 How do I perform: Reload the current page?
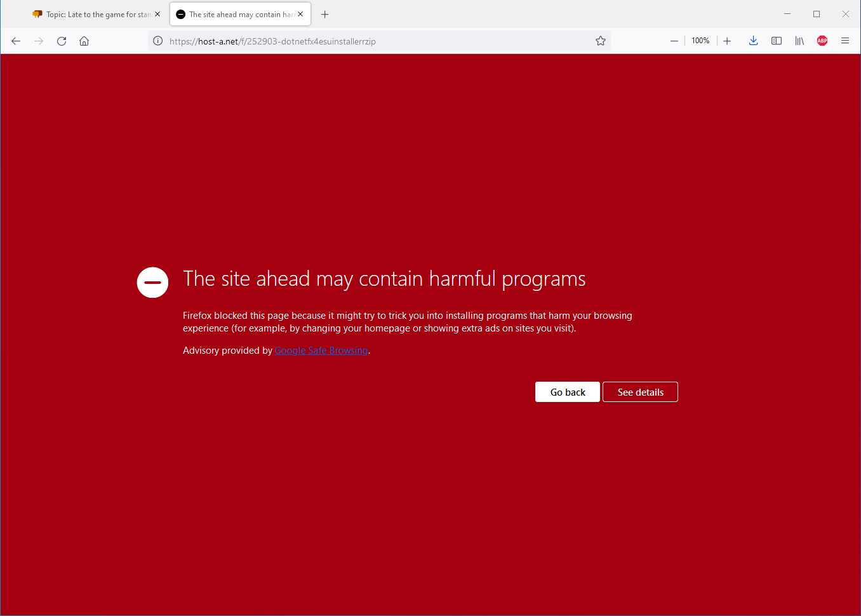pyautogui.click(x=62, y=41)
